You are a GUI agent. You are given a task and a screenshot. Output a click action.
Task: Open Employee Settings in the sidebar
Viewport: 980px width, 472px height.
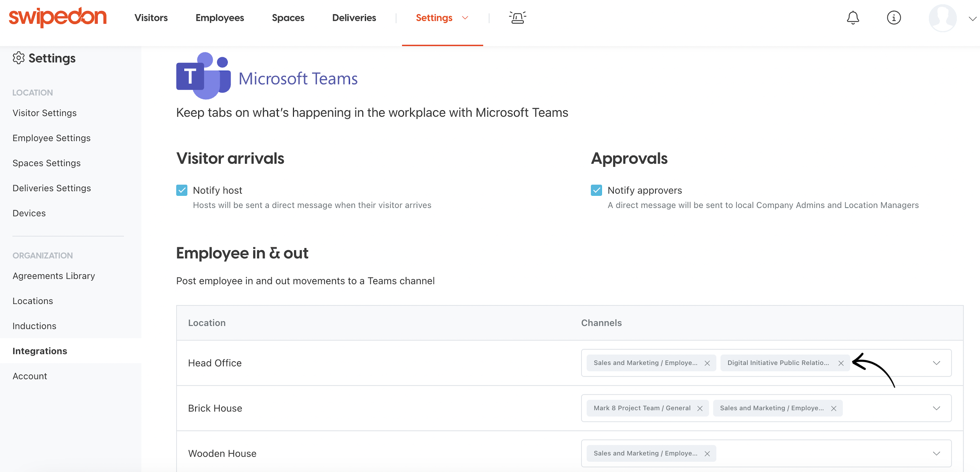[x=51, y=138]
